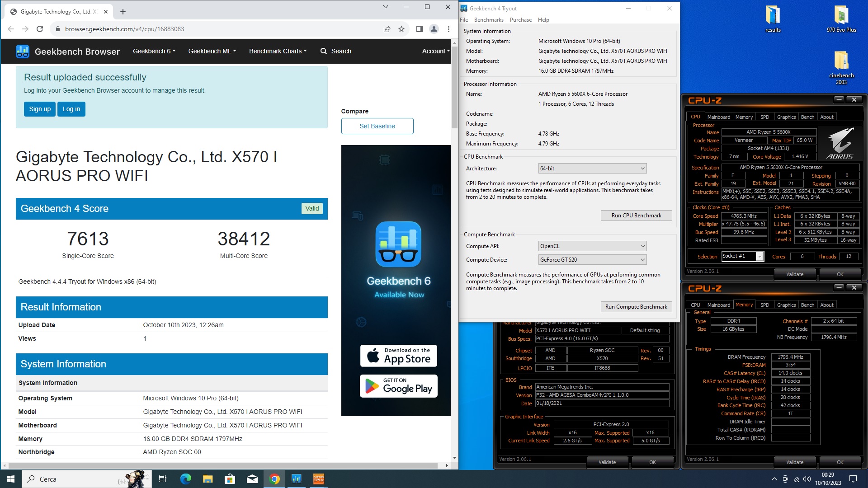This screenshot has height=488, width=868.
Task: Expand the Benchmark Charts dropdown
Action: tap(278, 51)
